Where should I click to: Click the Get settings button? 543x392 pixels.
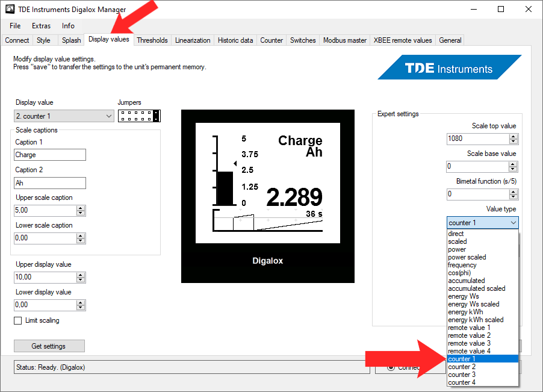point(49,346)
